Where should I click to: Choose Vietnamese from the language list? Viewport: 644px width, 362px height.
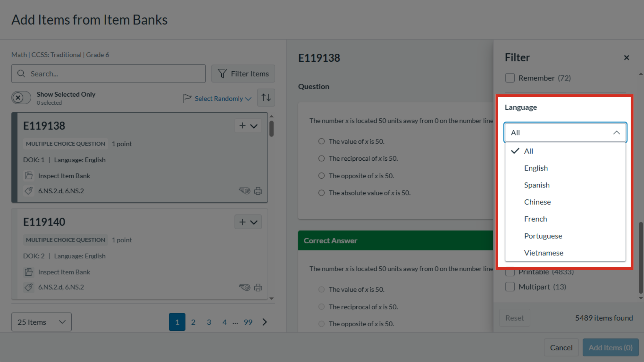544,253
